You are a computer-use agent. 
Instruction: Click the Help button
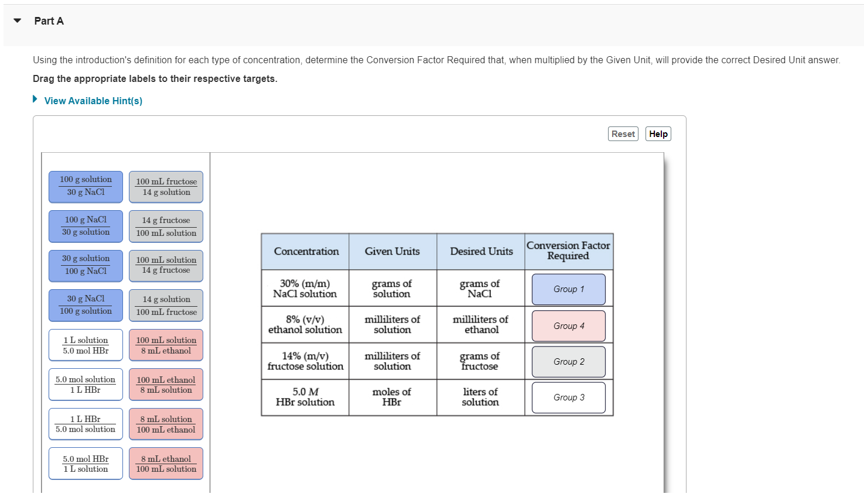coord(658,134)
